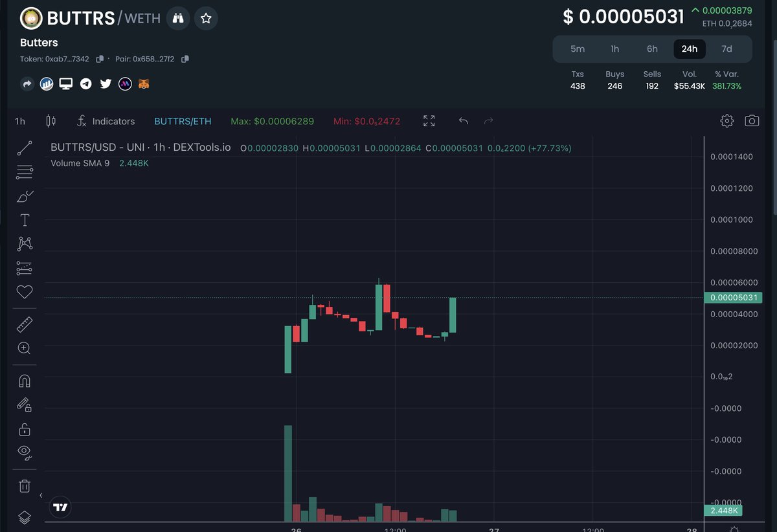Select the text annotation tool
This screenshot has height=532, width=777.
coord(25,220)
